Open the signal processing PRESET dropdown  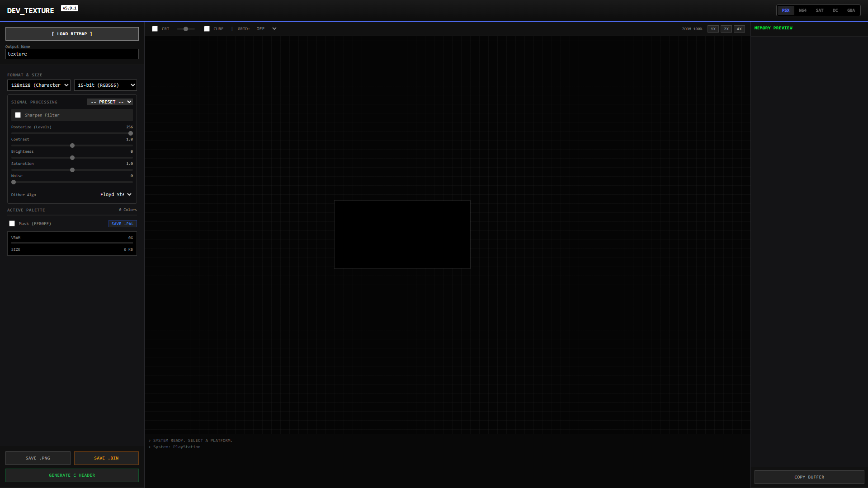point(110,102)
